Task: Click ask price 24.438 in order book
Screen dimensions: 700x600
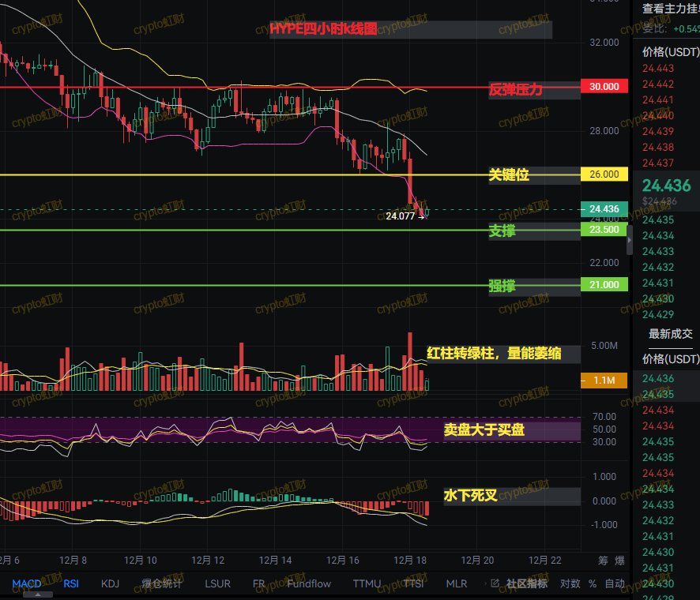Action: (x=658, y=147)
